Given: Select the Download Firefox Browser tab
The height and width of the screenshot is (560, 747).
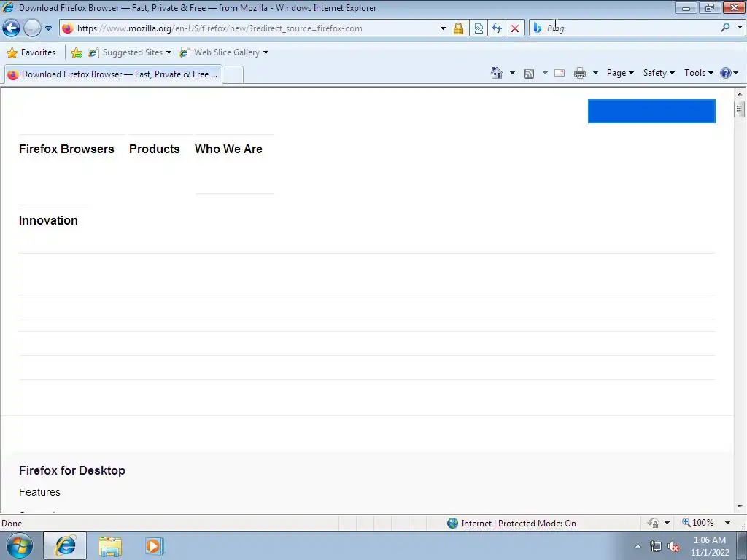Looking at the screenshot, I should (113, 74).
